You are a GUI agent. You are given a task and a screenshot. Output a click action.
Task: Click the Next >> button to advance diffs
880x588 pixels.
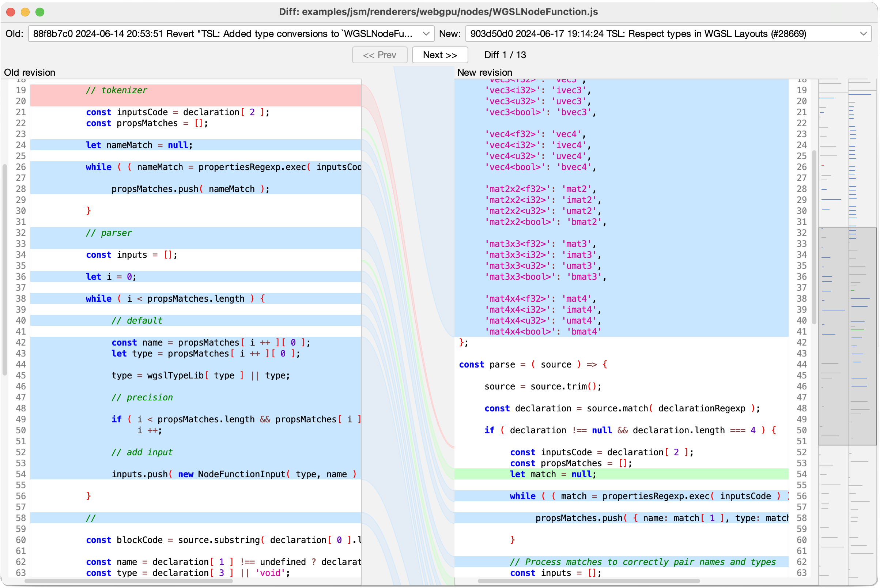[x=439, y=55]
